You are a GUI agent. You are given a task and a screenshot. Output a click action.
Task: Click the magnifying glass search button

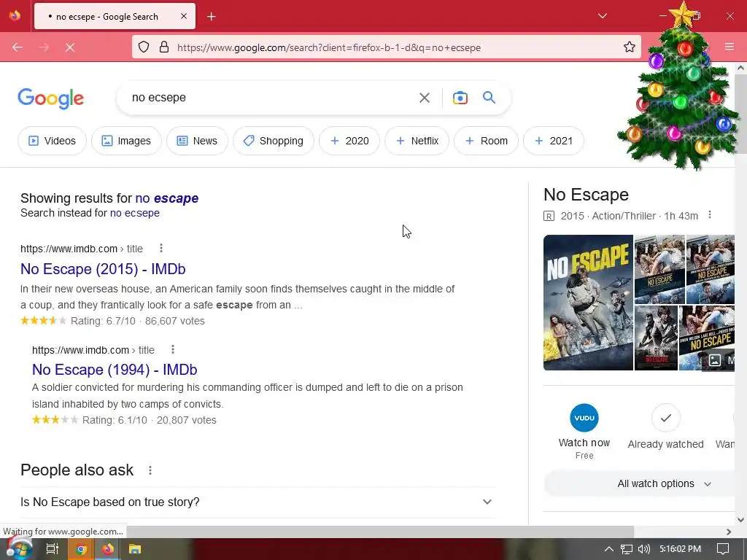tap(489, 98)
